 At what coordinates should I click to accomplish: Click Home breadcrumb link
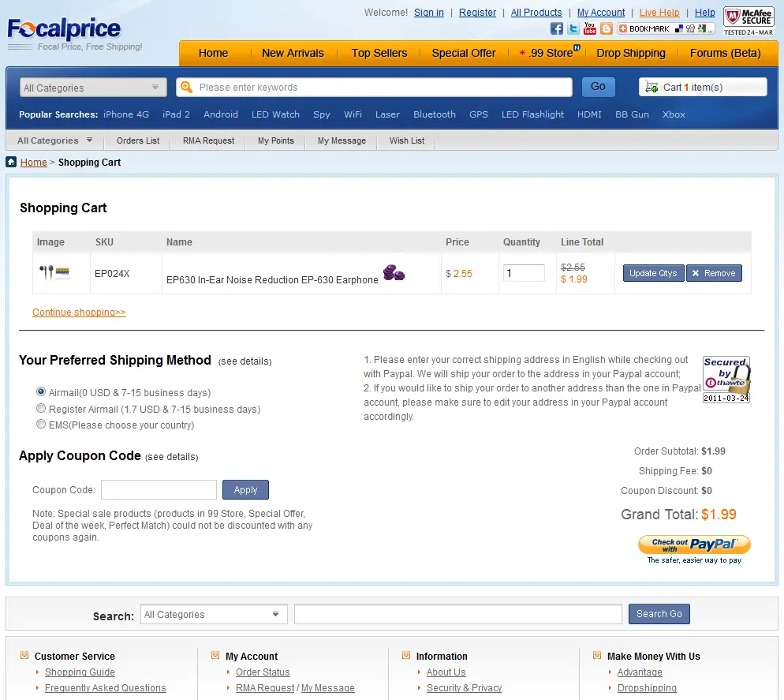(33, 162)
